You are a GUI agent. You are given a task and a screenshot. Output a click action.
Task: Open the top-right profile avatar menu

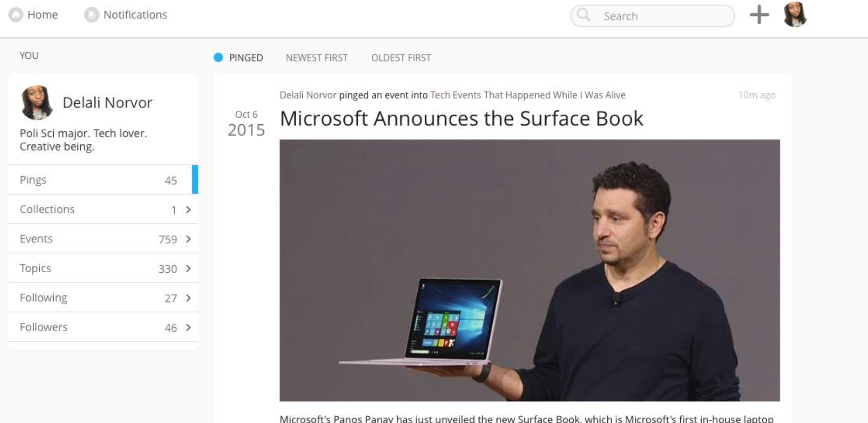click(795, 14)
